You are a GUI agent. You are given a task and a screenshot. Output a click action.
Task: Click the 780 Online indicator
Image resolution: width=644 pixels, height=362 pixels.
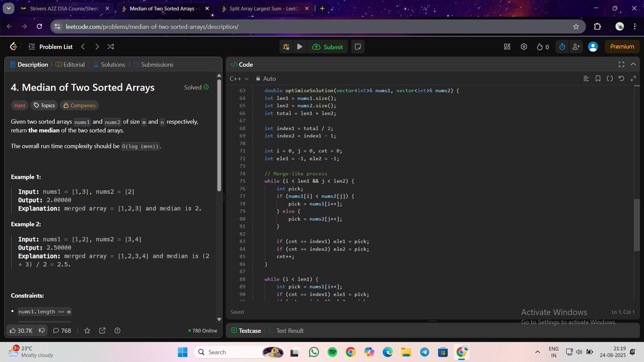pyautogui.click(x=203, y=330)
